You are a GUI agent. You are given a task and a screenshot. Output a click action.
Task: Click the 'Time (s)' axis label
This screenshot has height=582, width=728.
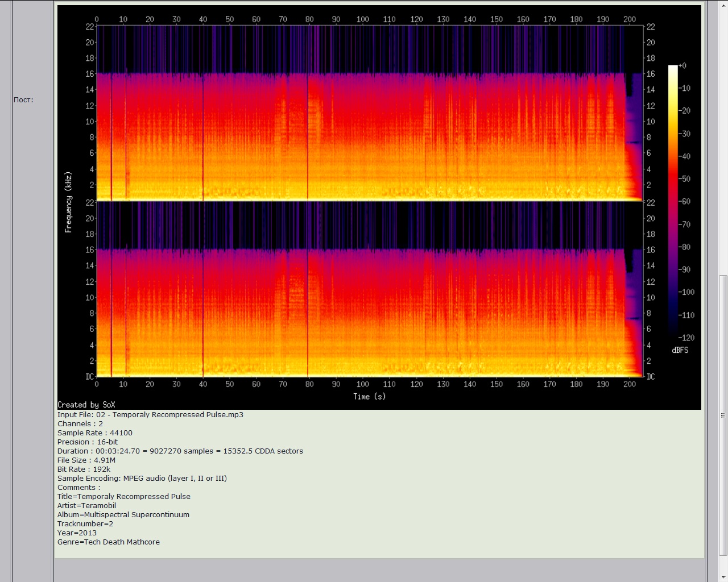(x=369, y=396)
